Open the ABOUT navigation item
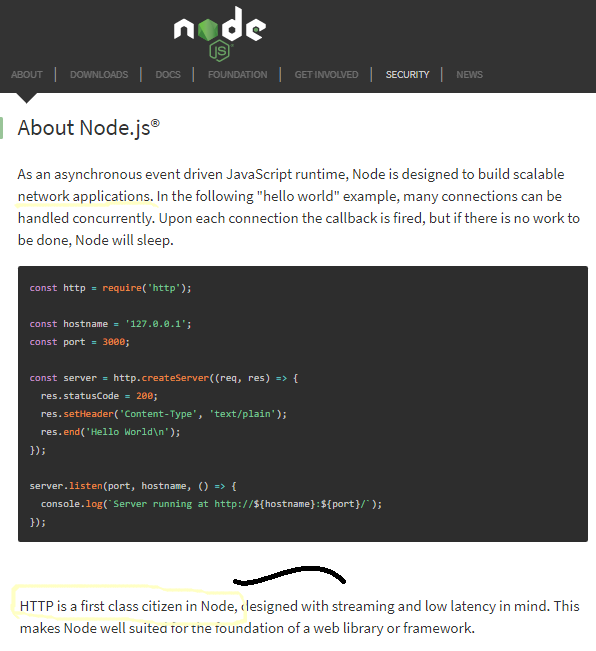The width and height of the screenshot is (596, 651). tap(27, 75)
